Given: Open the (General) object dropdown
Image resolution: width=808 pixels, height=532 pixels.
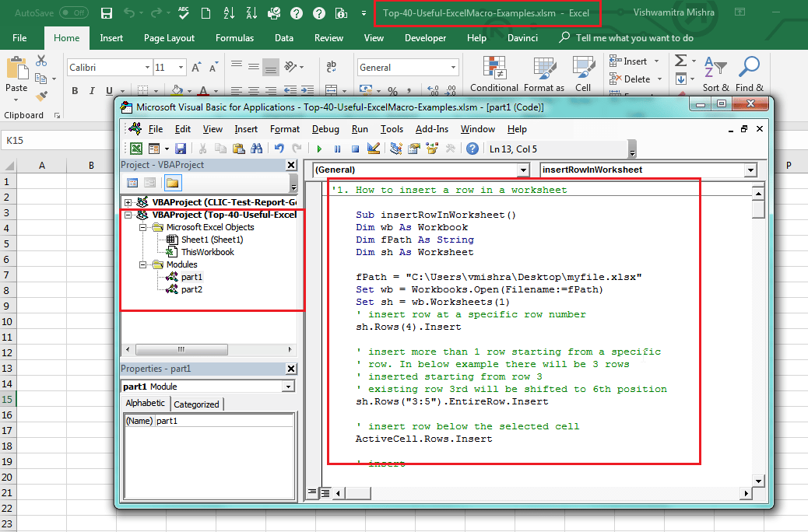Looking at the screenshot, I should point(522,170).
